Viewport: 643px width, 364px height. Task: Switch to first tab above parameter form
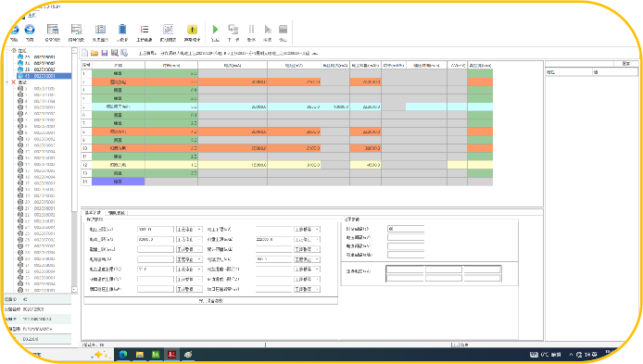(93, 213)
